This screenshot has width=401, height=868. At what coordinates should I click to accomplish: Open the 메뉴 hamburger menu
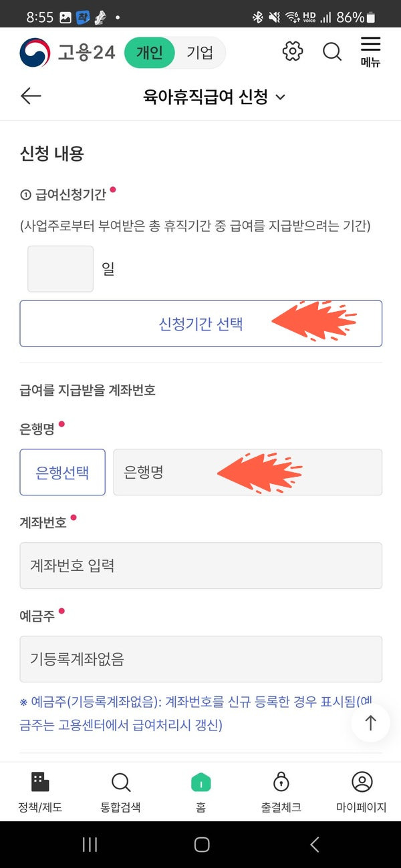click(x=370, y=52)
